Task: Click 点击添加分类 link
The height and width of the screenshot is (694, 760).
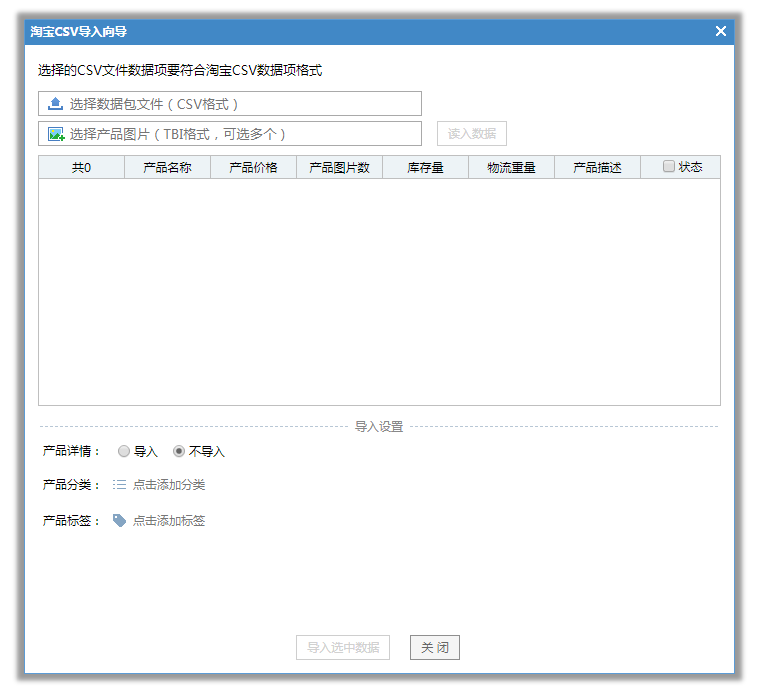Action: point(169,485)
